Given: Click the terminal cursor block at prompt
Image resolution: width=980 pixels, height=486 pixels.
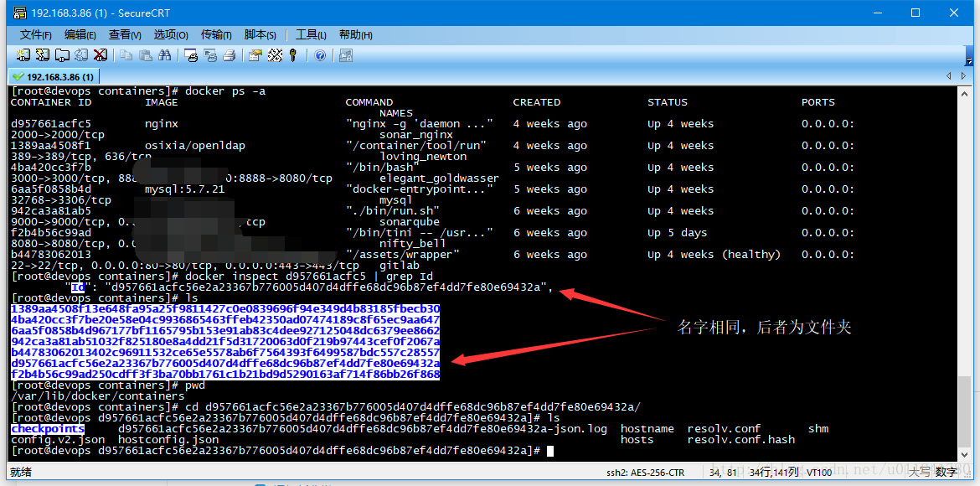Looking at the screenshot, I should [x=550, y=450].
